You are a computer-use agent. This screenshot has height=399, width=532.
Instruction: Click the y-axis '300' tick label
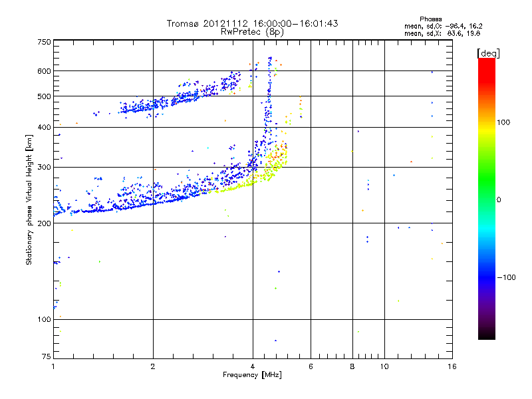(x=44, y=168)
